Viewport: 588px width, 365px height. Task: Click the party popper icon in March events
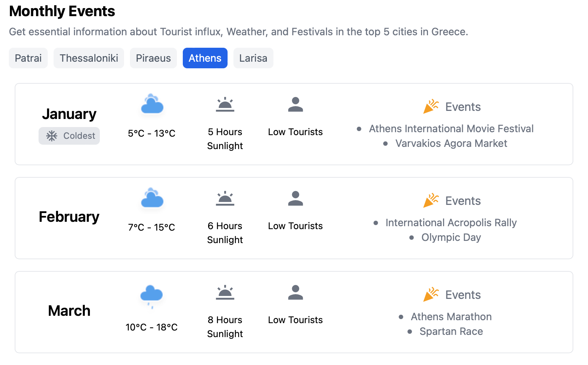click(431, 294)
